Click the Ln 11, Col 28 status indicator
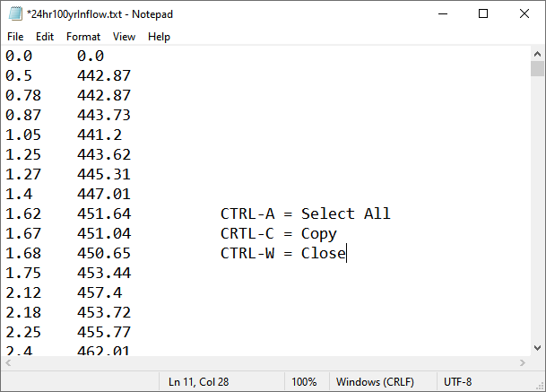Screen dimensions: 546x392 pyautogui.click(x=198, y=382)
